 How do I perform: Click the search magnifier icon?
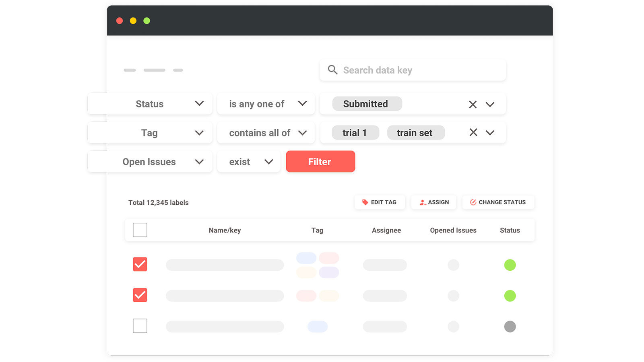(x=332, y=70)
